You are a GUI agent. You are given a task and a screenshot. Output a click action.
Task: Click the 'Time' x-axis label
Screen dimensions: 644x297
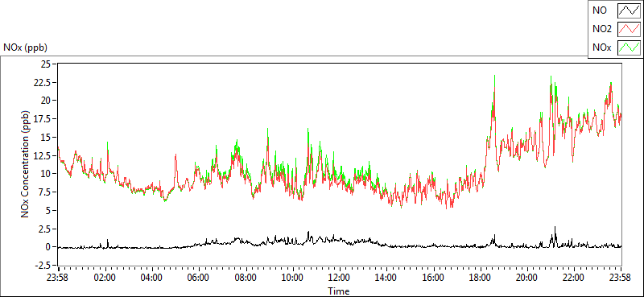[339, 291]
